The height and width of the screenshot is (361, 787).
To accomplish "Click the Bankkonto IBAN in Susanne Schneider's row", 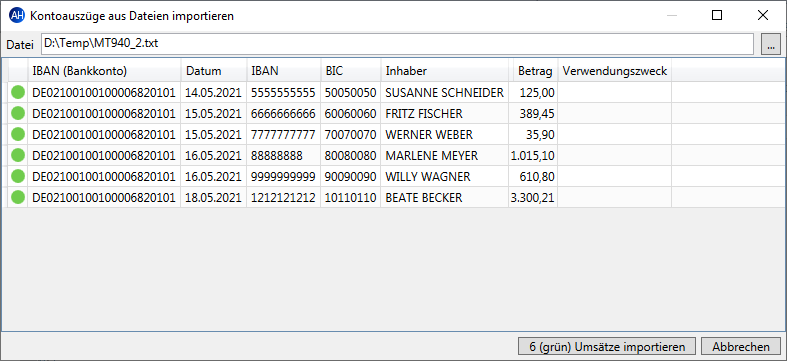I will pos(104,93).
